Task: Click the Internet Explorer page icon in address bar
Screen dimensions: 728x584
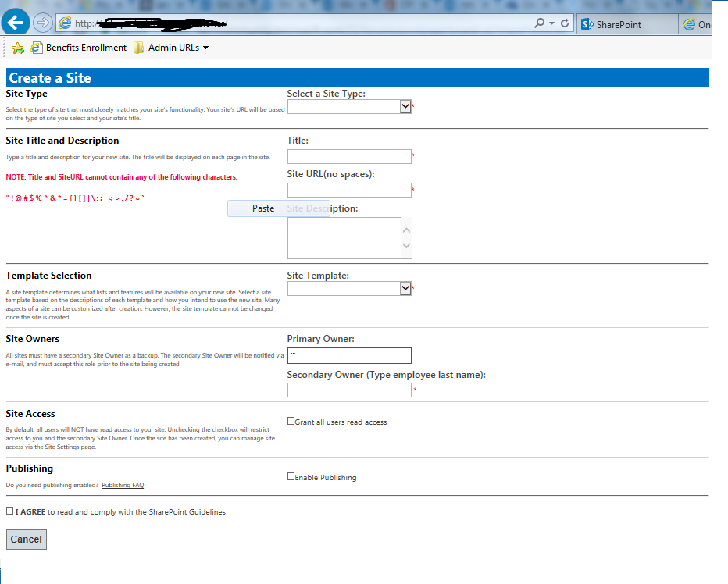Action: click(66, 23)
